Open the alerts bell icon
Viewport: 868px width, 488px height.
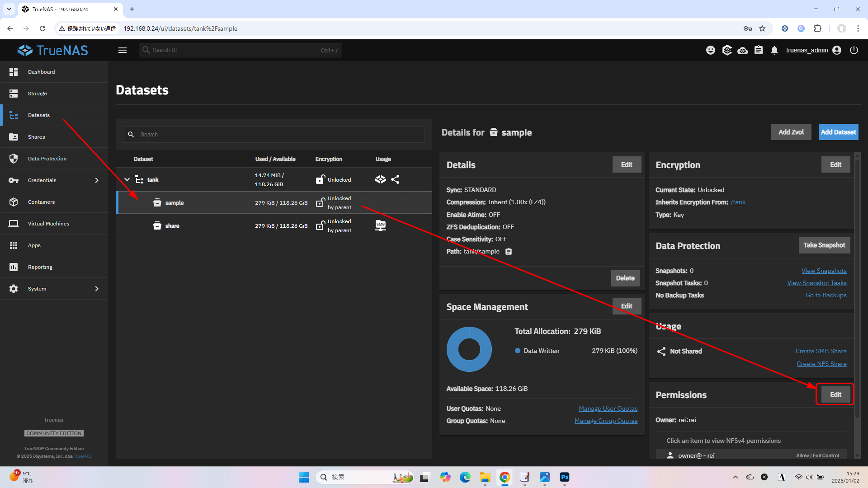coord(774,50)
